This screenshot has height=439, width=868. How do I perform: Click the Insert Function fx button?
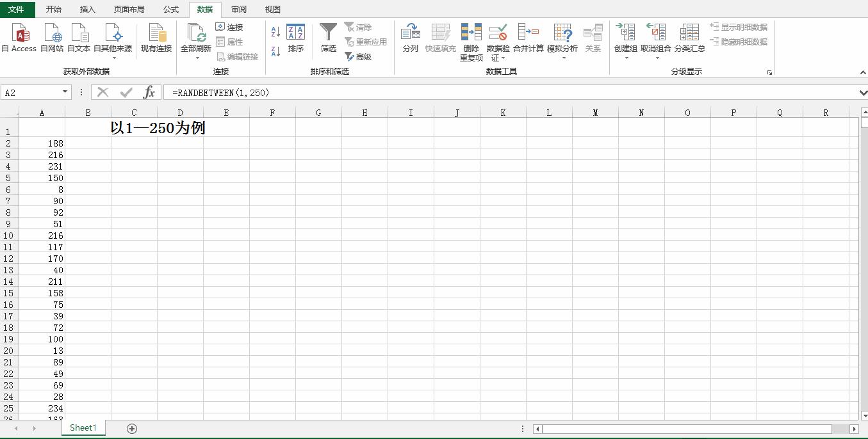[x=149, y=92]
